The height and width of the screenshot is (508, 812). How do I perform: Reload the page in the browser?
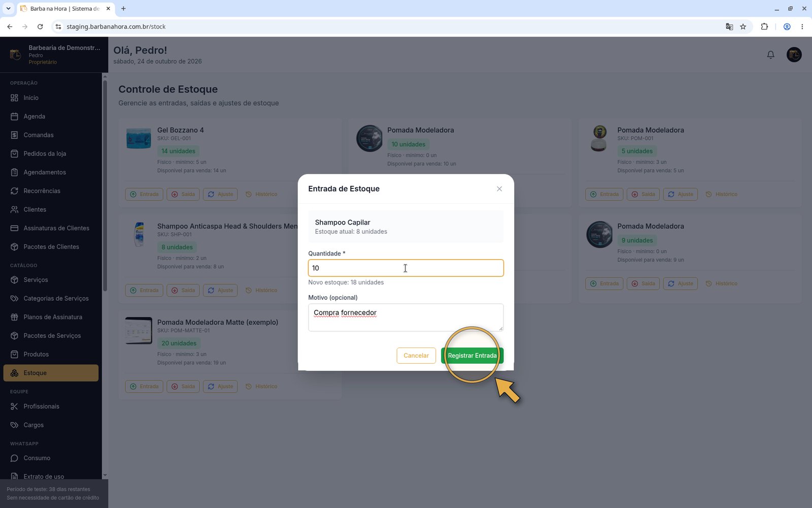point(40,26)
